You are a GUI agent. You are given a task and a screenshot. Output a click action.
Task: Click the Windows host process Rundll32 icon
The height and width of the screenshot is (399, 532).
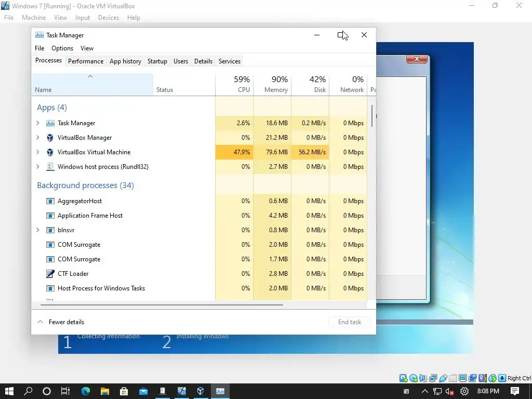tap(50, 167)
